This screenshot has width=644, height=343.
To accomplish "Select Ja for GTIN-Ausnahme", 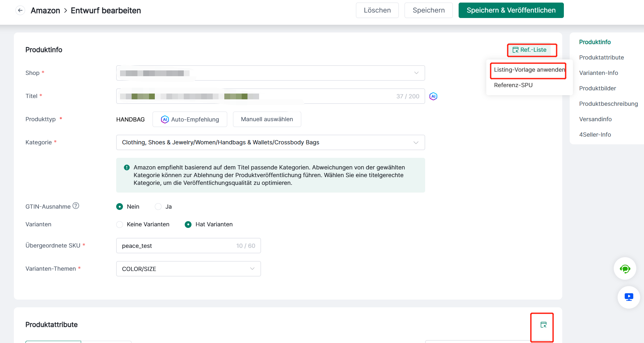I will (x=158, y=207).
